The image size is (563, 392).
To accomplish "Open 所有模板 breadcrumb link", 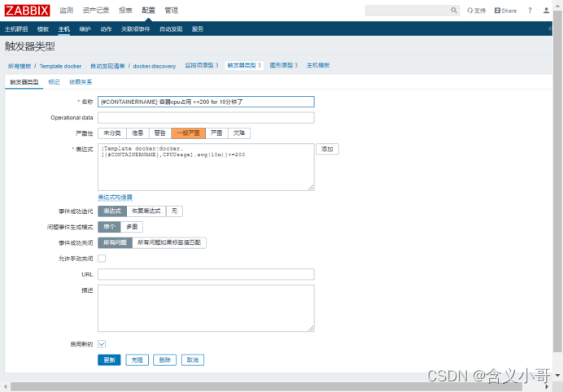I will 20,66.
